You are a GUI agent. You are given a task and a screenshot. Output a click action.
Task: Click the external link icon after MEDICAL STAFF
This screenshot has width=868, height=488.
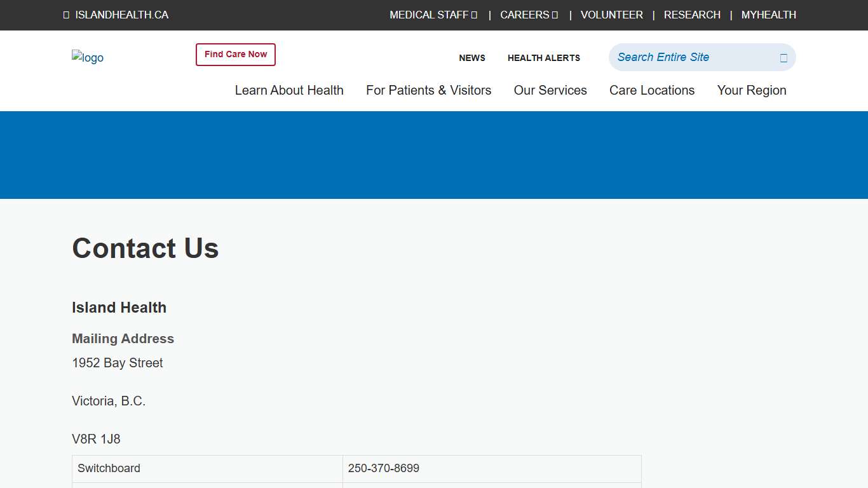(x=474, y=15)
